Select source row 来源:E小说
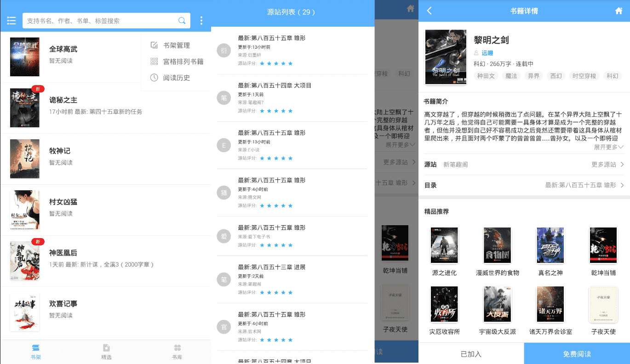This screenshot has width=630, height=364. pyautogui.click(x=292, y=145)
